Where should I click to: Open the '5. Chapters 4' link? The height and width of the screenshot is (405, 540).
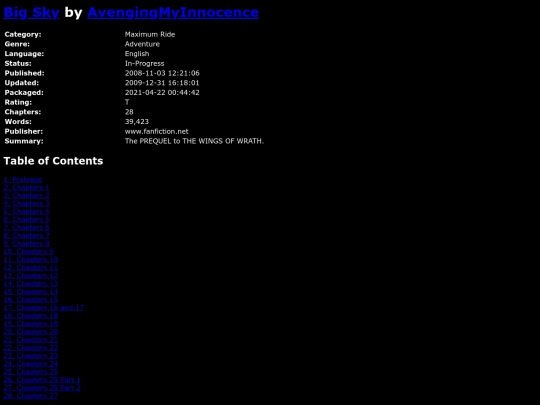[26, 211]
